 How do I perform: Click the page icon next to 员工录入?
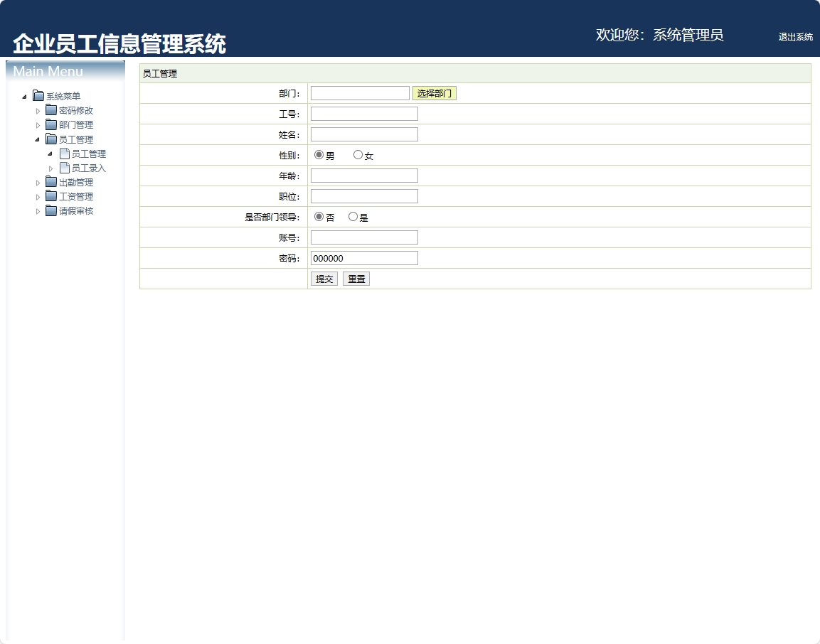(x=64, y=168)
